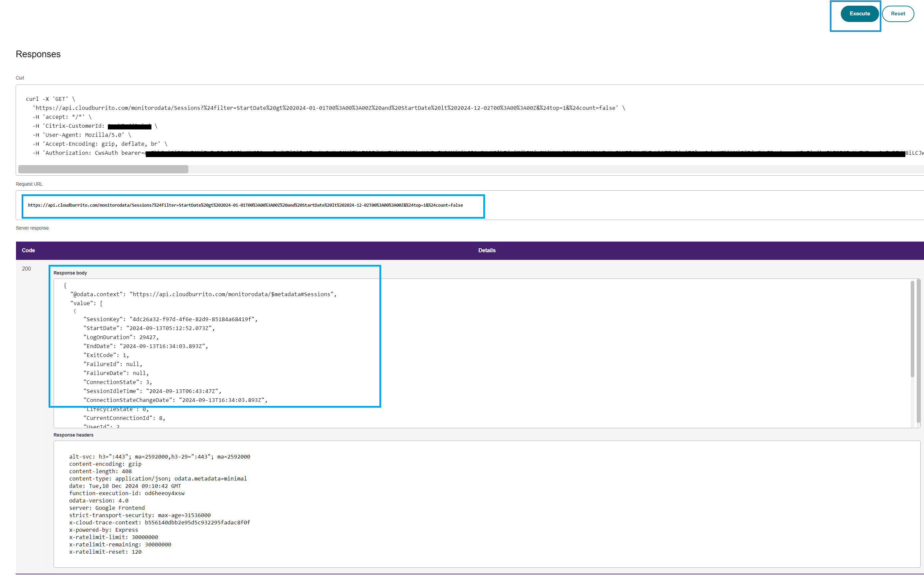Click the Response body label
The height and width of the screenshot is (575, 924).
70,273
